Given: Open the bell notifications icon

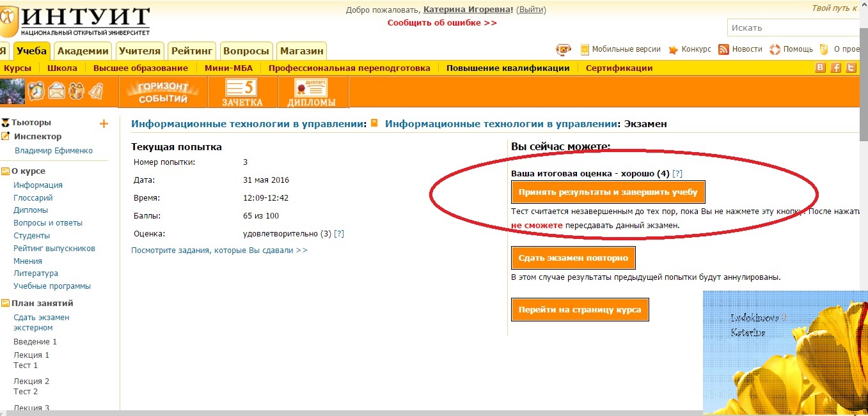Looking at the screenshot, I should 97,91.
